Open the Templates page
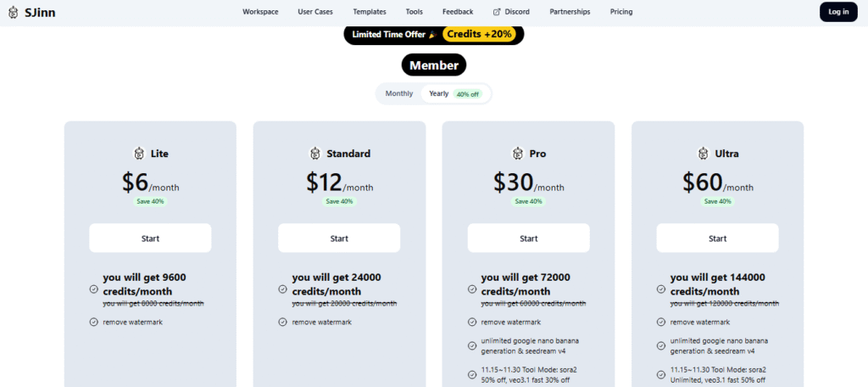 (370, 12)
